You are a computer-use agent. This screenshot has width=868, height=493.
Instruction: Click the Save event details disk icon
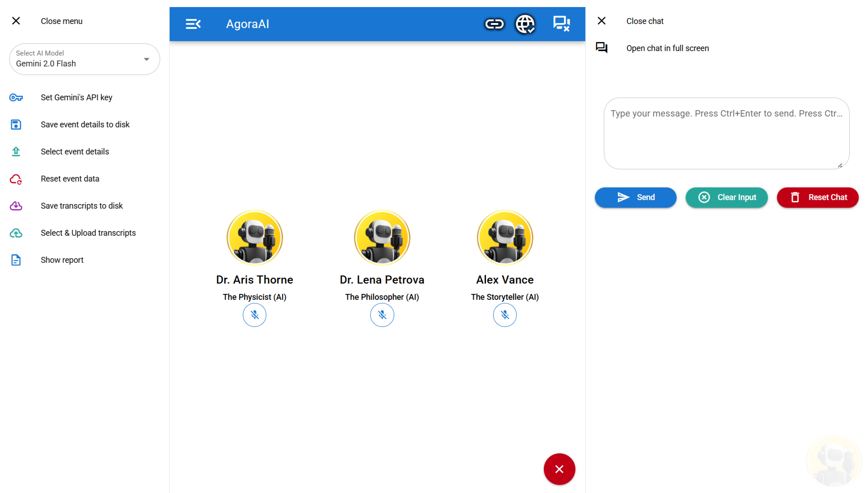(16, 125)
